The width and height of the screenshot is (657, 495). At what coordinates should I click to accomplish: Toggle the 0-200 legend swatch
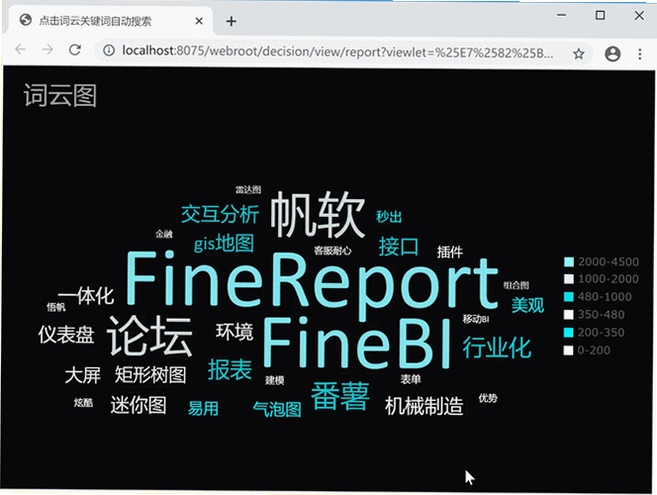click(x=568, y=350)
